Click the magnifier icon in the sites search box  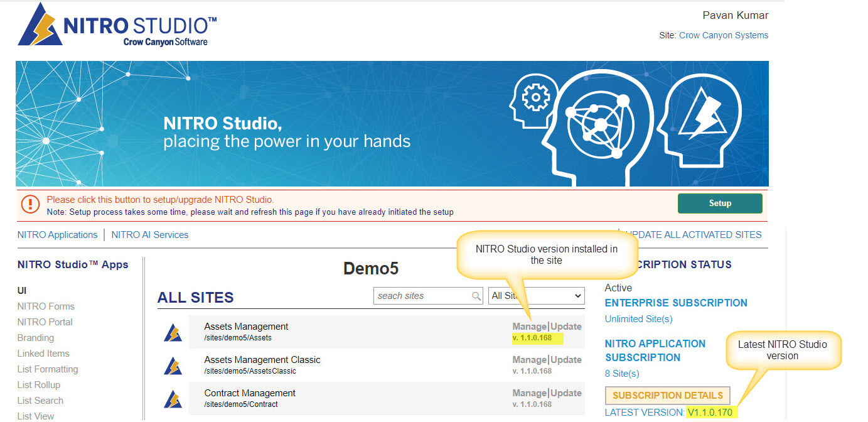pos(476,296)
